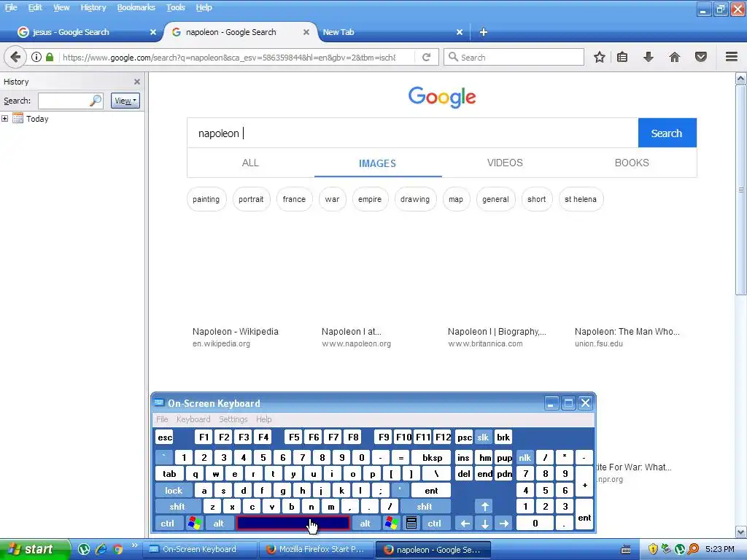This screenshot has width=747, height=560.
Task: Switch to the ALL results tab
Action: pos(250,163)
